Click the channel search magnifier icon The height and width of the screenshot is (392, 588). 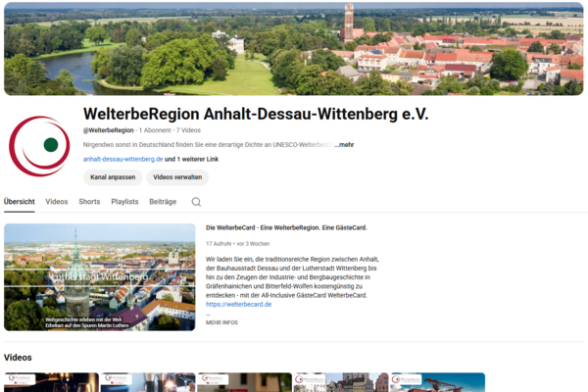click(x=196, y=202)
